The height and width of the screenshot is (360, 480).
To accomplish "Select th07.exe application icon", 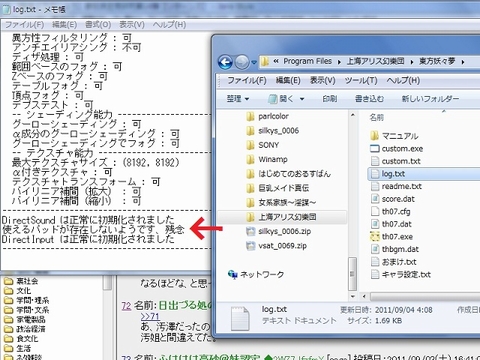I will [375, 237].
